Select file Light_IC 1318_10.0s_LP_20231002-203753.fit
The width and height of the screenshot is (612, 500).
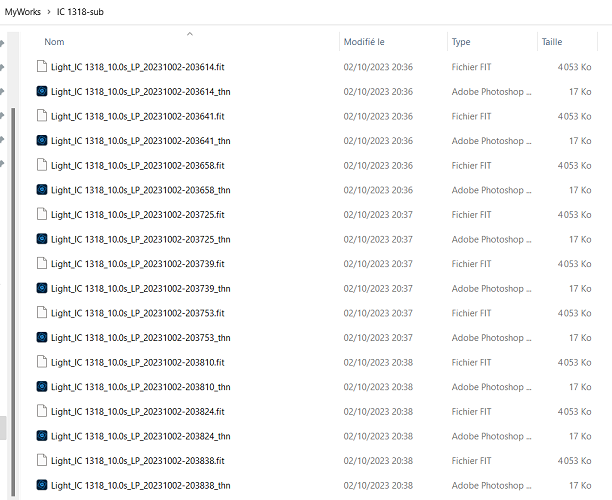tap(137, 313)
